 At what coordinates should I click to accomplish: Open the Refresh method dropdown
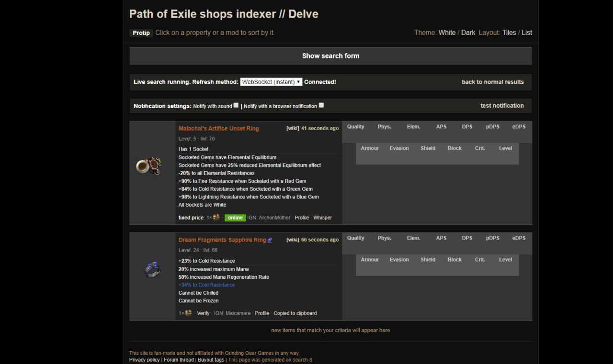point(271,82)
